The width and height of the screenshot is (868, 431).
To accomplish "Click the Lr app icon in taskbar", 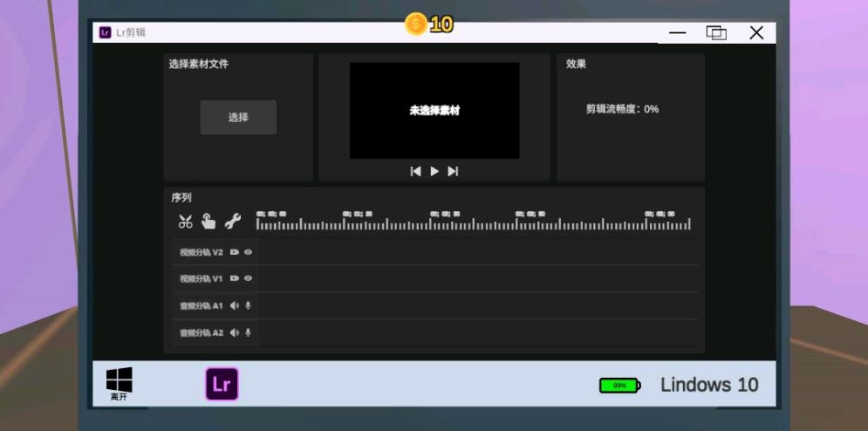I will [x=222, y=384].
